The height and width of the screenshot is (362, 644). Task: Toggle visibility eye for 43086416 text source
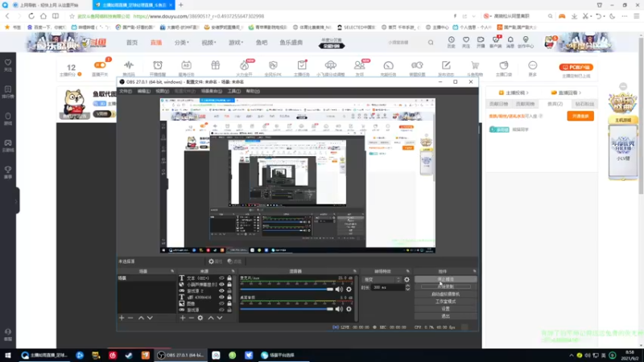222,297
